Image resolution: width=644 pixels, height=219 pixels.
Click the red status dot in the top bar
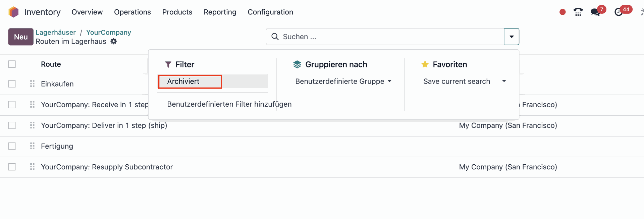point(562,11)
